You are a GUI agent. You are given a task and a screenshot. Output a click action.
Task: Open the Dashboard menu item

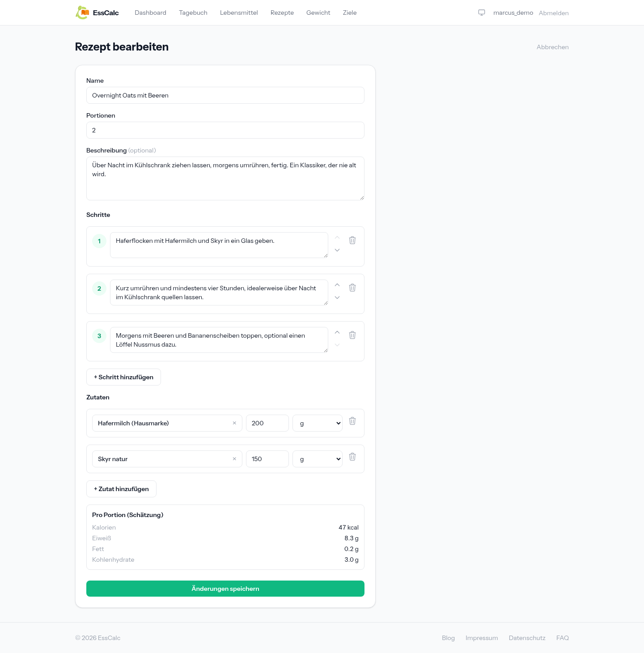click(150, 13)
